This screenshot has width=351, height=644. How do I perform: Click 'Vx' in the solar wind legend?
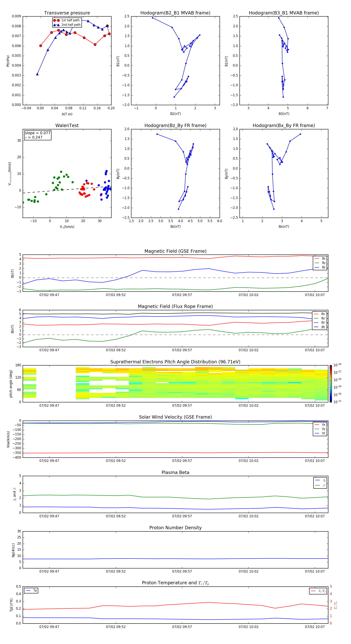pos(324,425)
